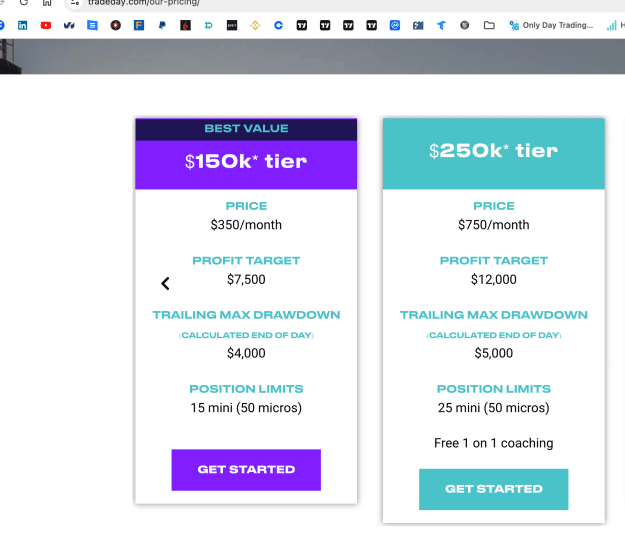Go to previous pricing tier with left chevron
This screenshot has height=536, width=625.
[x=165, y=284]
